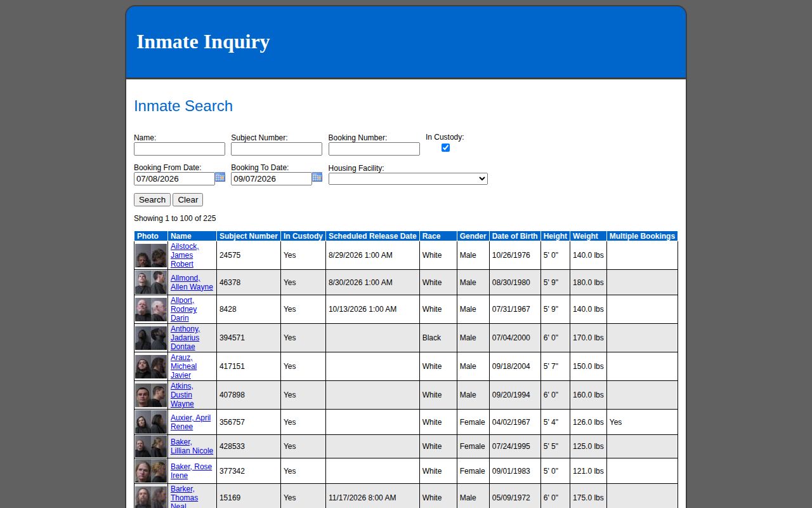Click the Subject Number column header
Screen dimensions: 812x508
(249, 236)
